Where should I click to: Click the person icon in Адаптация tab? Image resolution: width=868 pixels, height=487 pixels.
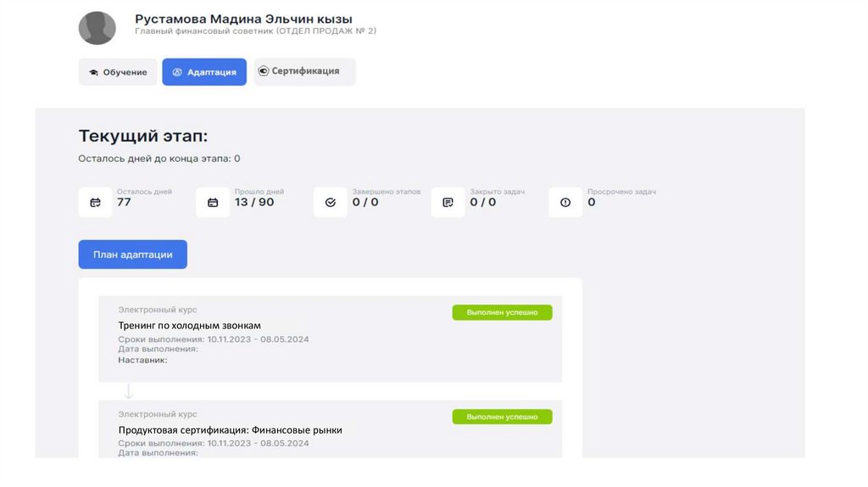pyautogui.click(x=177, y=72)
